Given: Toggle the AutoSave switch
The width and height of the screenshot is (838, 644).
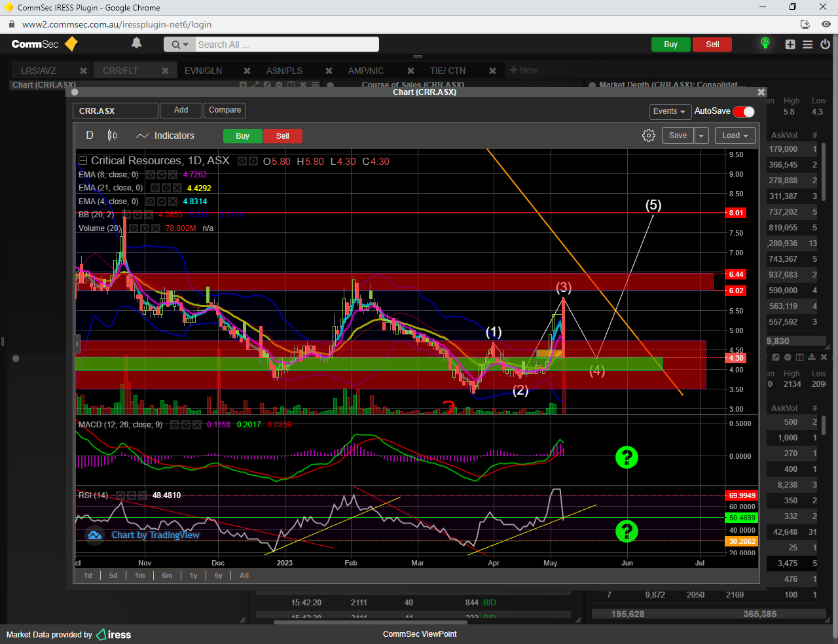Looking at the screenshot, I should point(744,111).
